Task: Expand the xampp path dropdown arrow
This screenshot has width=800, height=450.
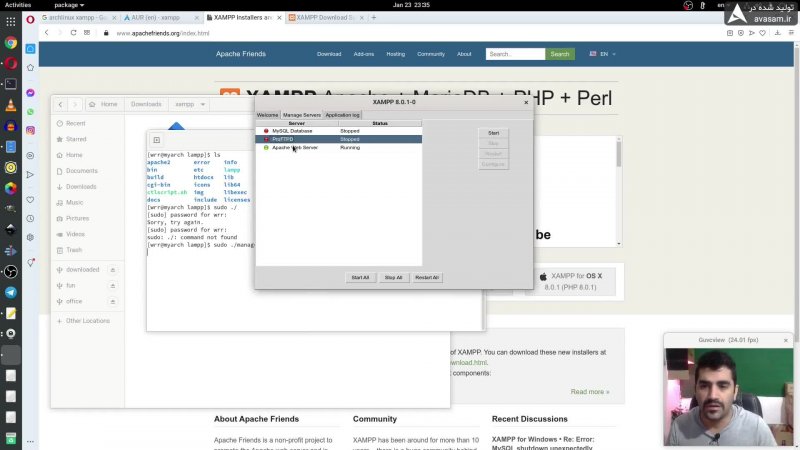Action: click(203, 104)
